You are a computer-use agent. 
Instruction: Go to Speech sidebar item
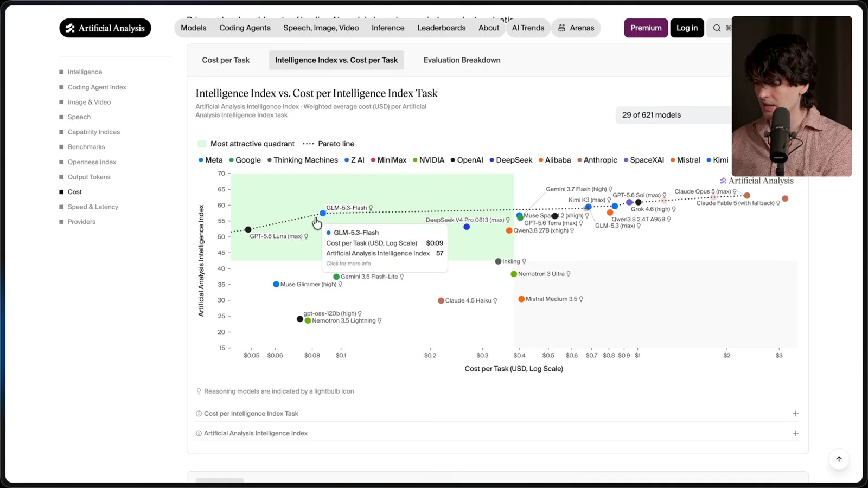(x=79, y=117)
